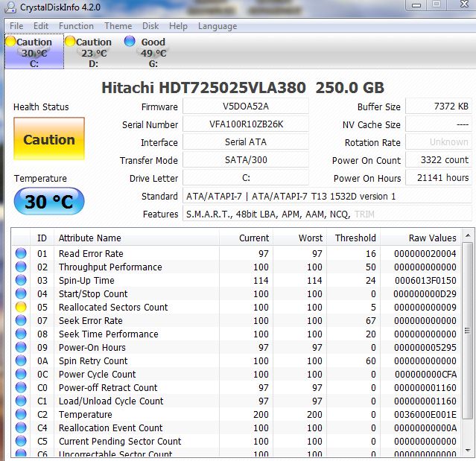
Task: Click raw value 00000000000A for Reallocation Event Count
Action: pos(425,427)
